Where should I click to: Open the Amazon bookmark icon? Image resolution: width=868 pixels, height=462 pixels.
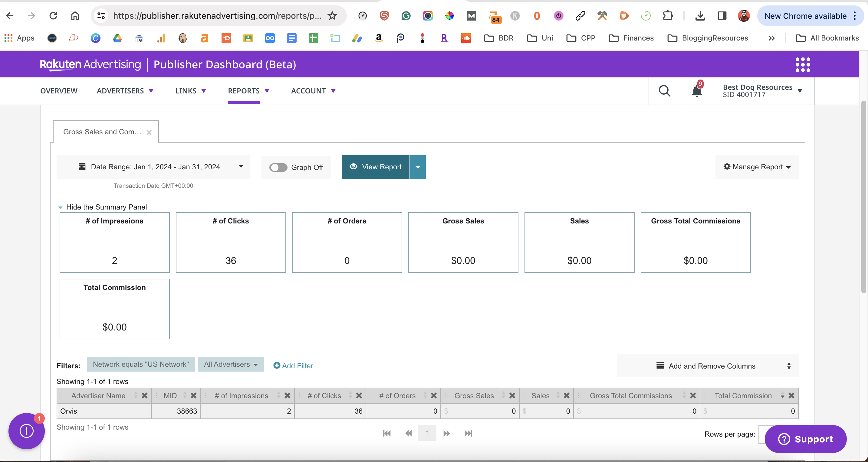379,38
